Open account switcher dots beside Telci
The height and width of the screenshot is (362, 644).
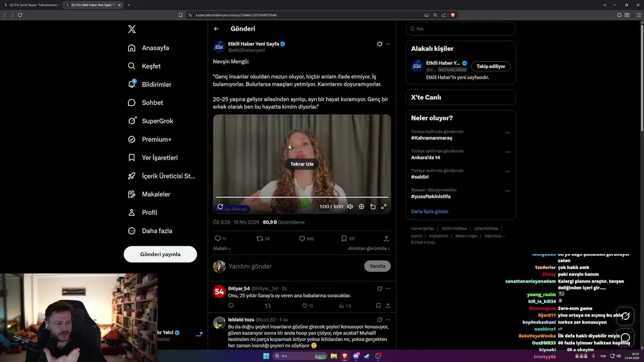[x=198, y=335]
